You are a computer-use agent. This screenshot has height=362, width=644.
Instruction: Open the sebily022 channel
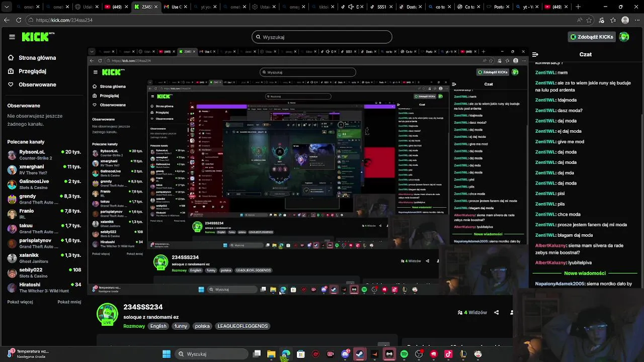pyautogui.click(x=44, y=273)
